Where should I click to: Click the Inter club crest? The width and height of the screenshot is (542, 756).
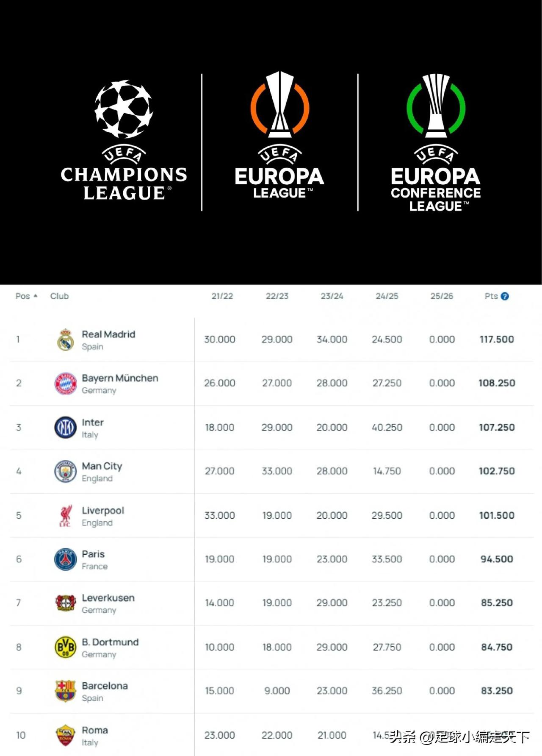(66, 427)
